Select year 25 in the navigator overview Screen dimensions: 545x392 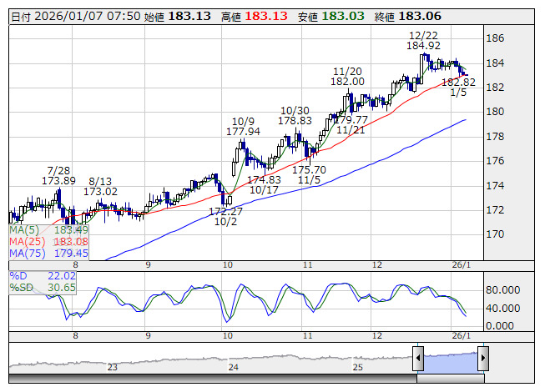tap(356, 367)
